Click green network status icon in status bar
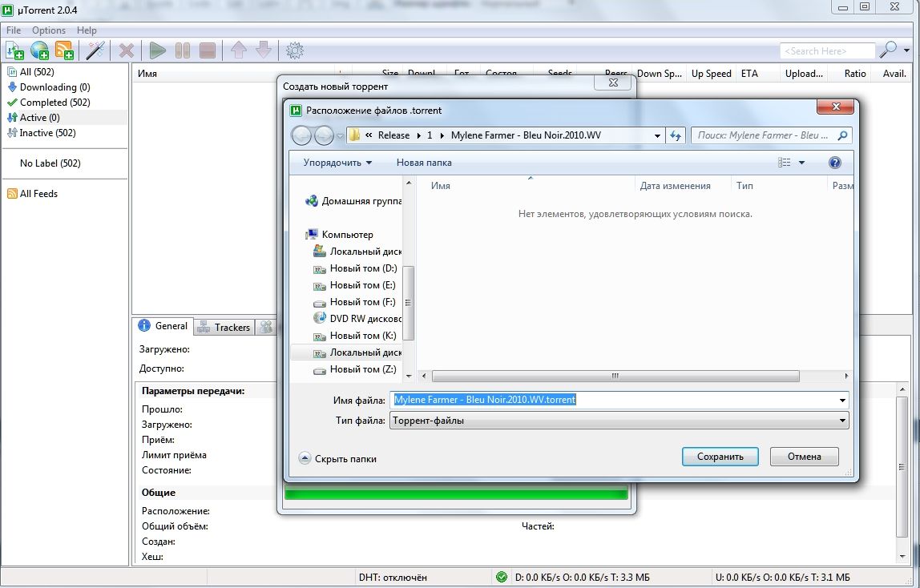This screenshot has width=920, height=588. coord(502,578)
